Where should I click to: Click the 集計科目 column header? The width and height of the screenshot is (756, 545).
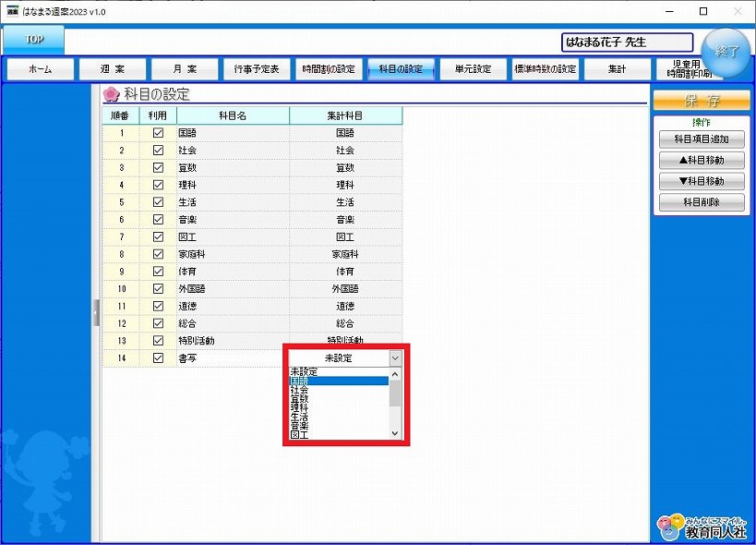[x=346, y=115]
